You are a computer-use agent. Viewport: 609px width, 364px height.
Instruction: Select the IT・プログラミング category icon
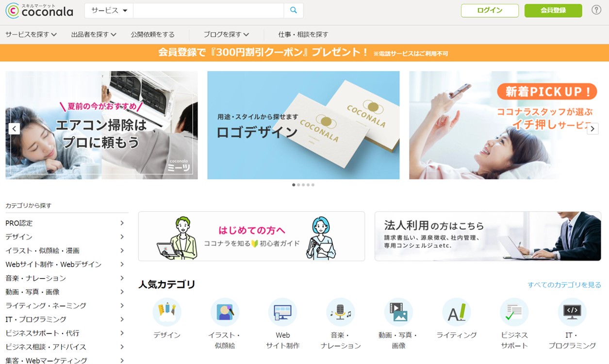[x=572, y=312]
